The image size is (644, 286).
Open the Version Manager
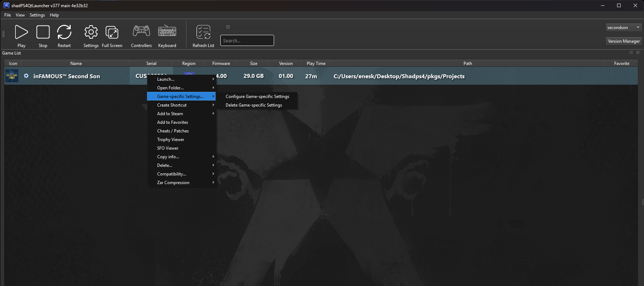click(x=624, y=41)
